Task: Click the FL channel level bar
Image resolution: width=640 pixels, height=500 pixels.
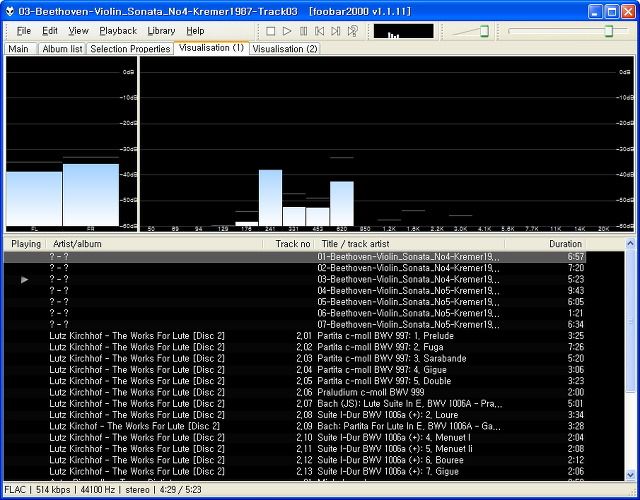Action: tap(34, 199)
